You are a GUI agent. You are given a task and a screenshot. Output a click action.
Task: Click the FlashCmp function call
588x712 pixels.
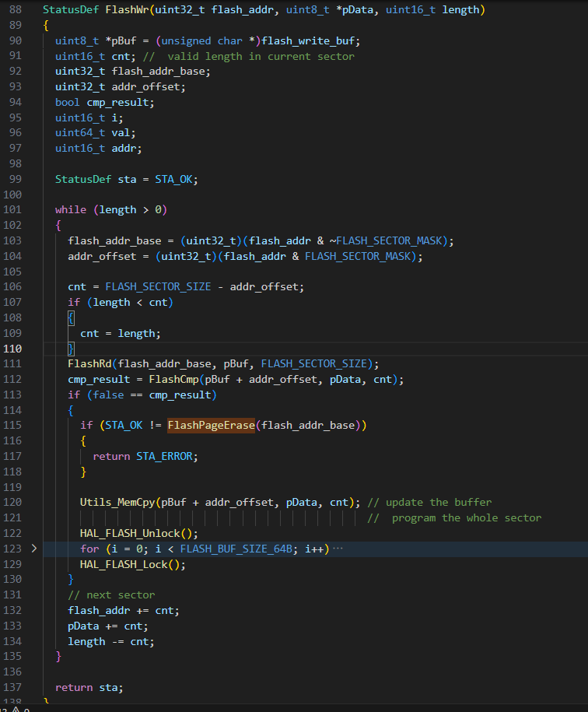(173, 380)
